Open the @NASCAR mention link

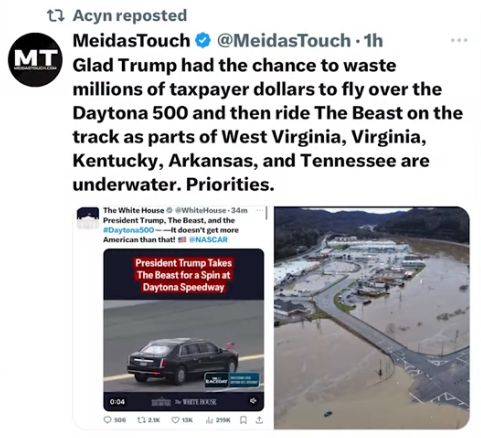(208, 239)
